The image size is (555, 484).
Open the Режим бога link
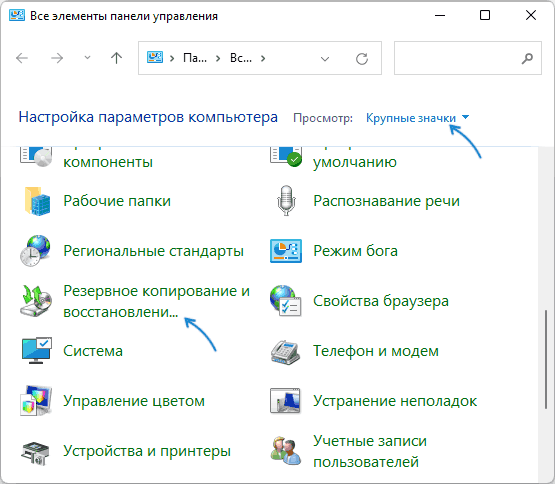355,251
